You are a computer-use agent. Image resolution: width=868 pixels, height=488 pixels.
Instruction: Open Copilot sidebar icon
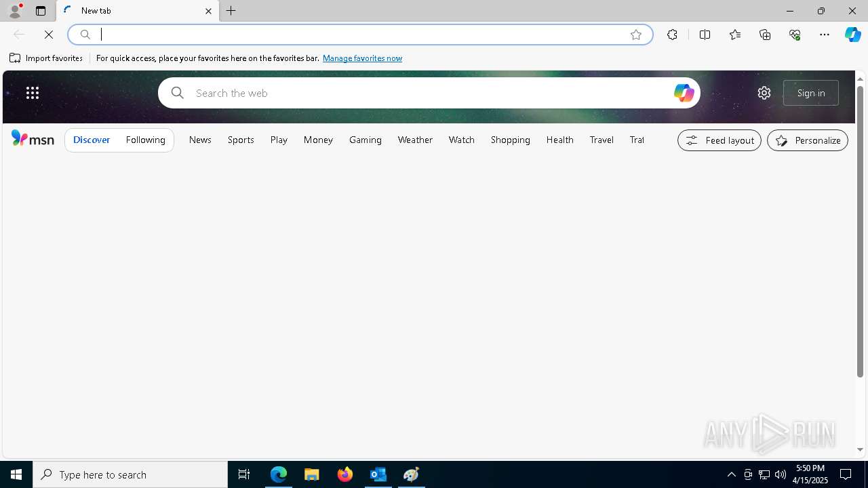point(853,35)
